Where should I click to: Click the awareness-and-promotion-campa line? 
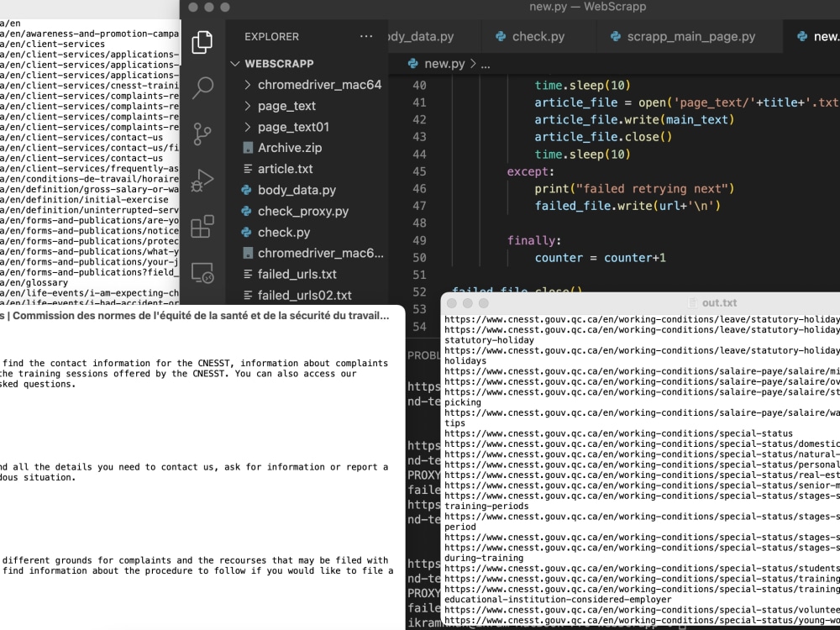click(90, 34)
